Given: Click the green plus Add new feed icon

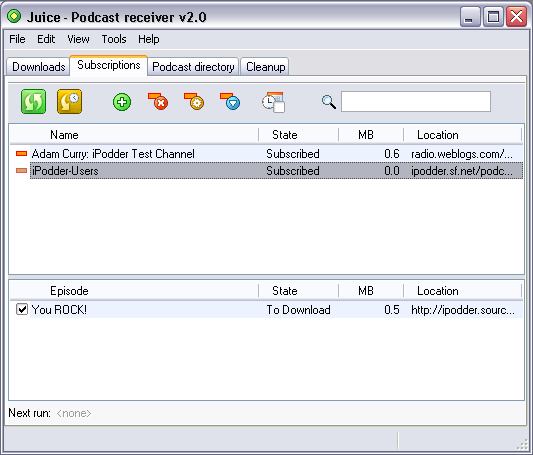Looking at the screenshot, I should point(122,102).
